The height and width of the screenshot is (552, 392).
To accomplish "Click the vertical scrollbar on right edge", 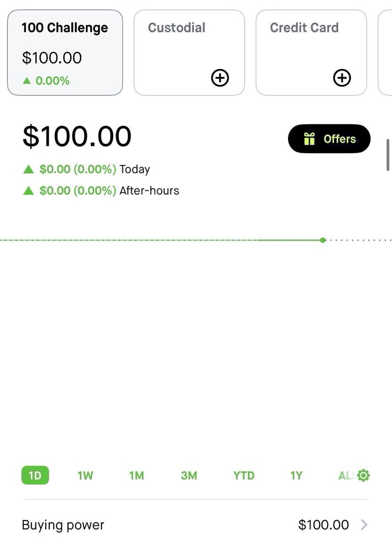I will point(389,155).
